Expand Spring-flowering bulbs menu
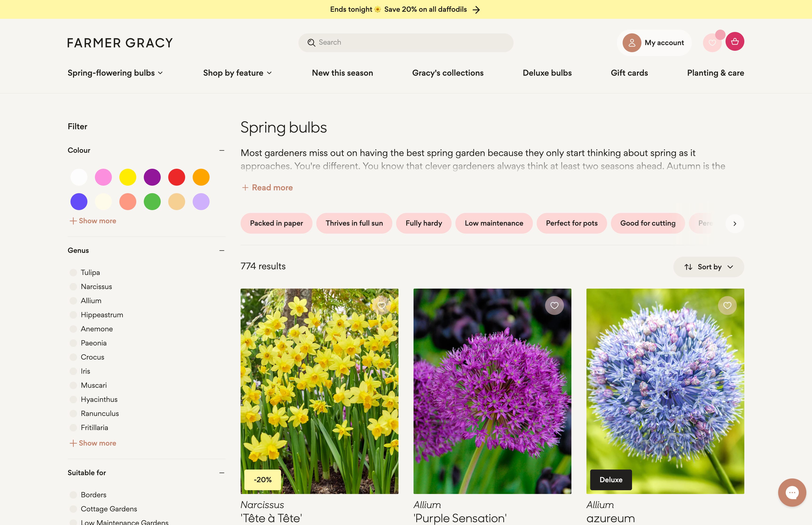Screen dimensions: 812x525 coord(115,73)
